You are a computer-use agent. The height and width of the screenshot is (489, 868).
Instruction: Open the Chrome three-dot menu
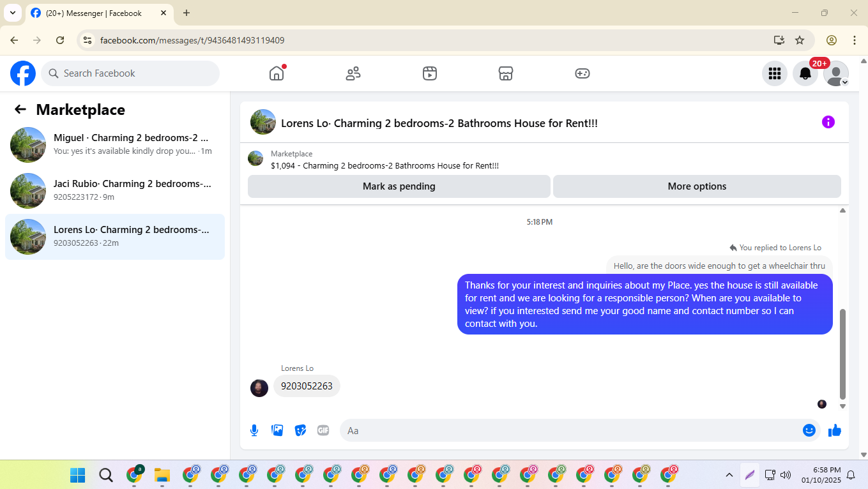tap(855, 40)
